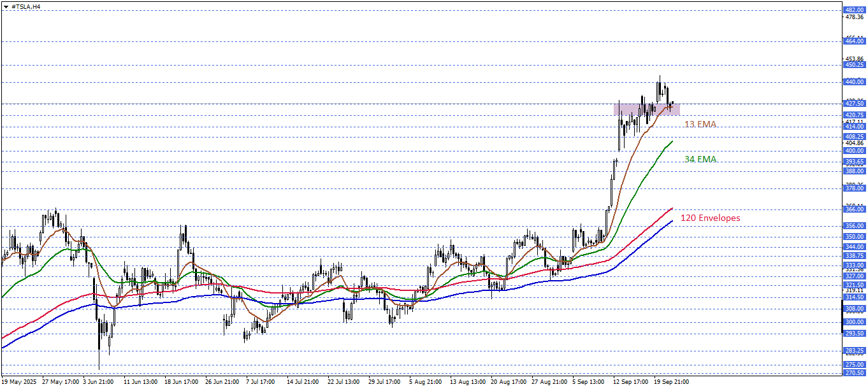This screenshot has width=868, height=389.
Task: Select the 356.00 price level label
Action: pos(853,226)
